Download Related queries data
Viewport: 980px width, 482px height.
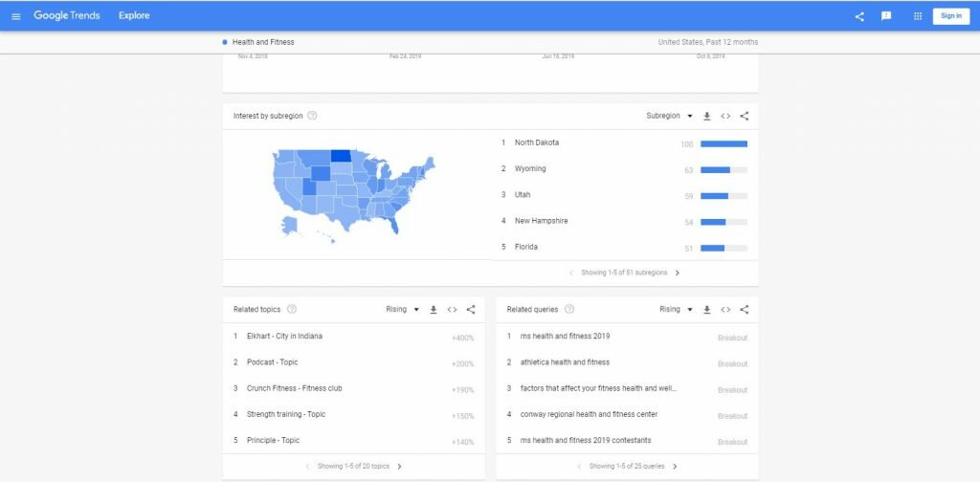(707, 309)
